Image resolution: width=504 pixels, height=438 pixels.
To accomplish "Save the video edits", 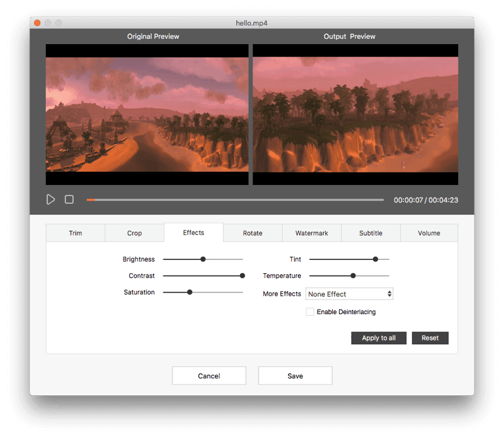I will coord(295,376).
